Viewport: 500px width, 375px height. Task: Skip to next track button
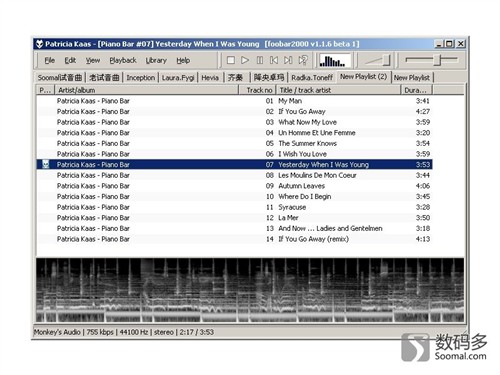(288, 60)
